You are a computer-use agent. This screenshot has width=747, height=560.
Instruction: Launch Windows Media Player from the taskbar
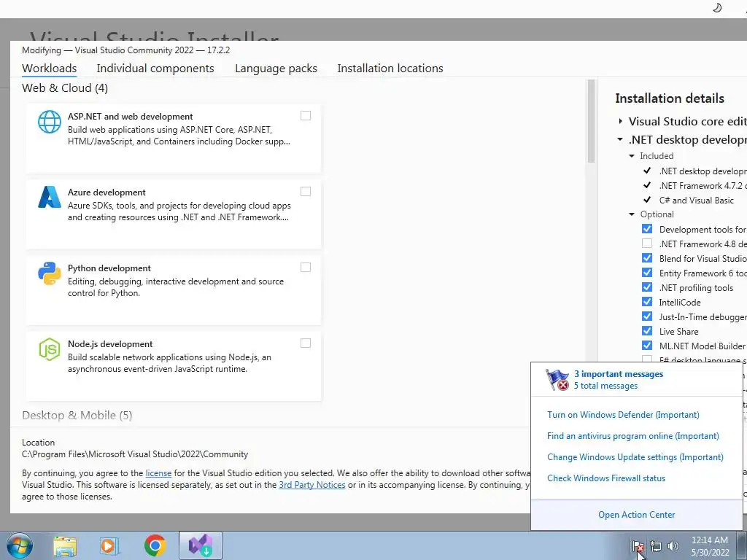[109, 546]
